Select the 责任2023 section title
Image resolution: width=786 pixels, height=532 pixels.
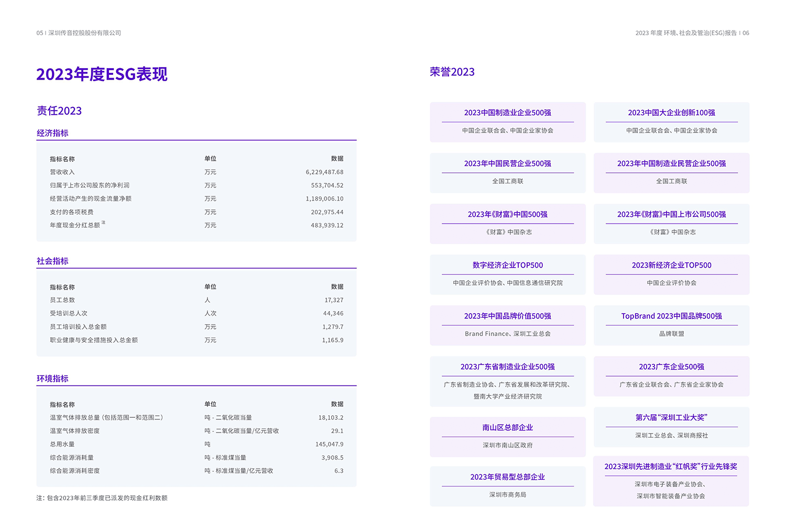click(x=59, y=111)
